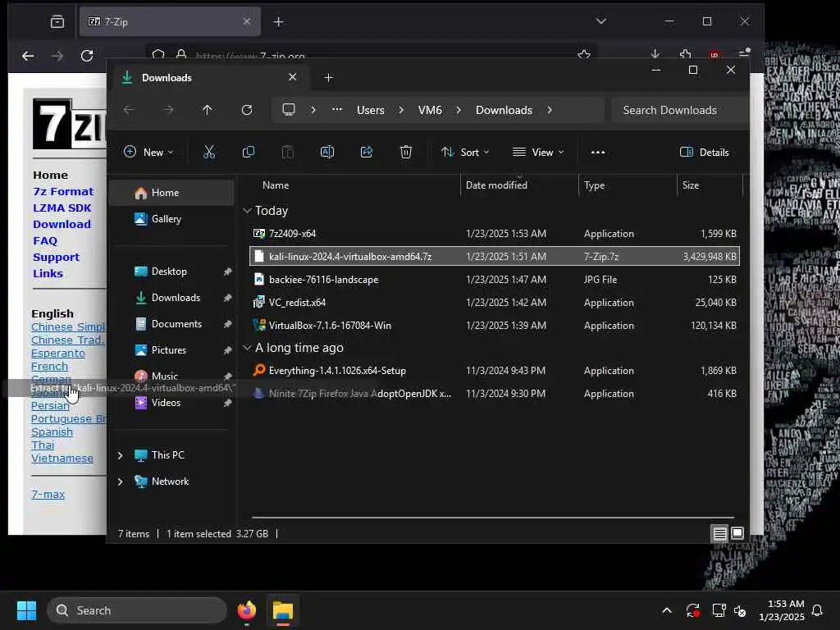Viewport: 840px width, 630px height.
Task: Open the Download link on 7-Zip page
Action: coord(62,224)
